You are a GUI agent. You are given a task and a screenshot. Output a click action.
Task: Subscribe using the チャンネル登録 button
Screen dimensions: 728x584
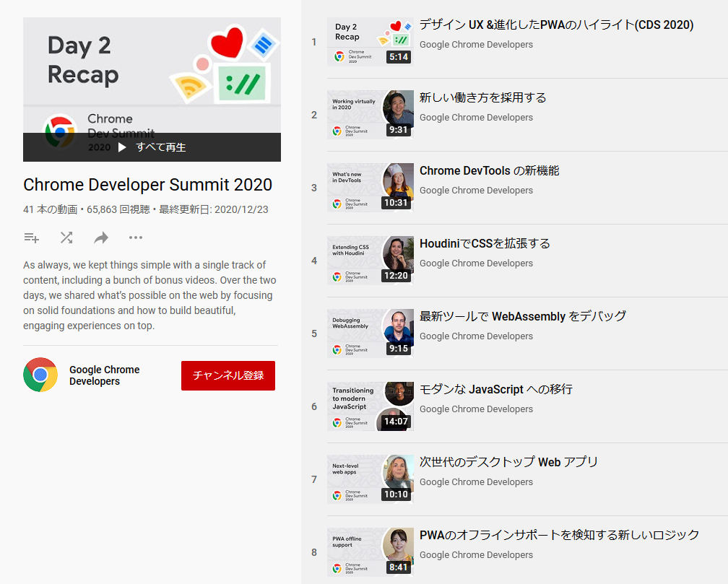pyautogui.click(x=227, y=375)
